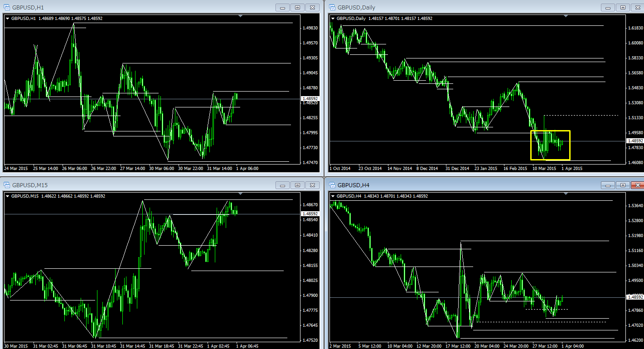The height and width of the screenshot is (349, 644).
Task: Activate the GBPUSD,M15 window title bar
Action: pyautogui.click(x=136, y=185)
